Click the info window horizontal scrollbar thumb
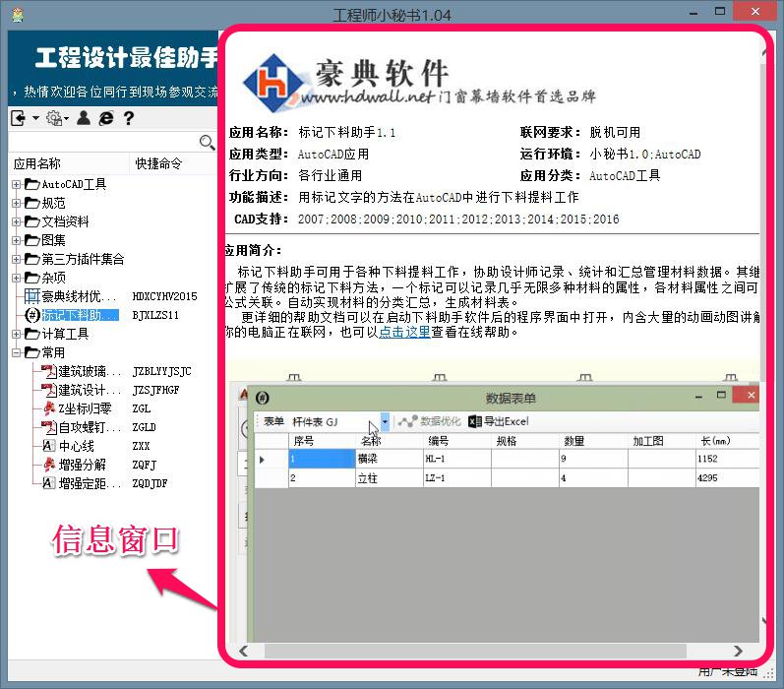 pyautogui.click(x=475, y=651)
